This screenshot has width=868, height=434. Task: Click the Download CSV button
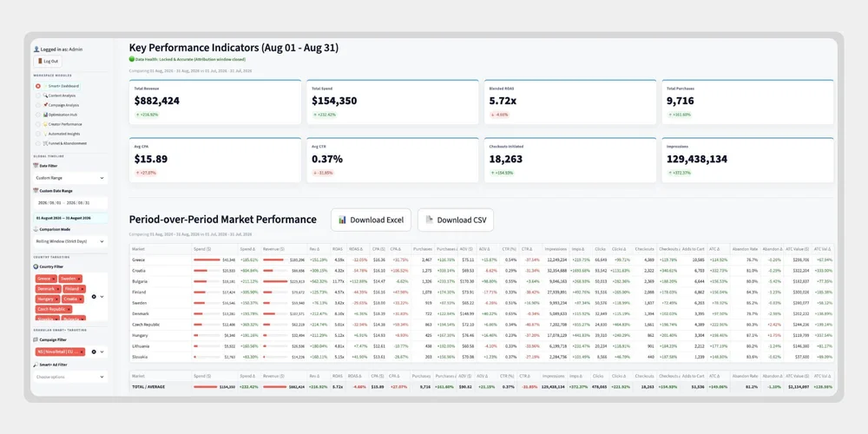[456, 220]
